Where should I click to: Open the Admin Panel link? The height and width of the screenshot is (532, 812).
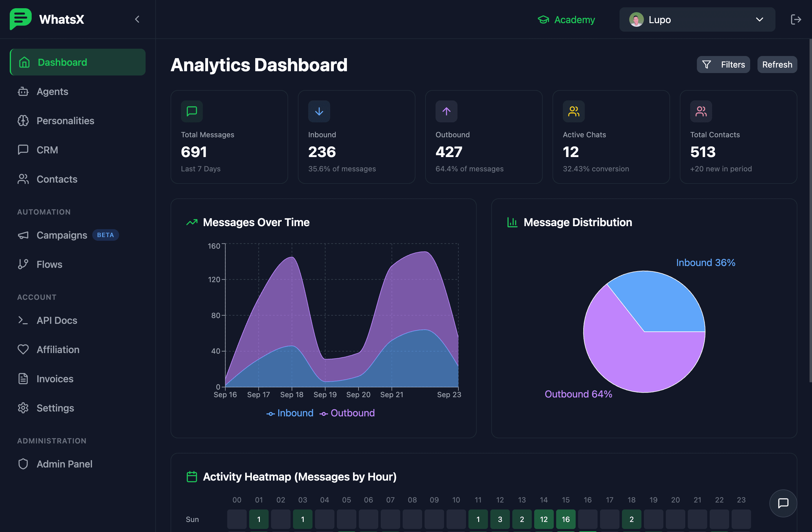pyautogui.click(x=64, y=464)
